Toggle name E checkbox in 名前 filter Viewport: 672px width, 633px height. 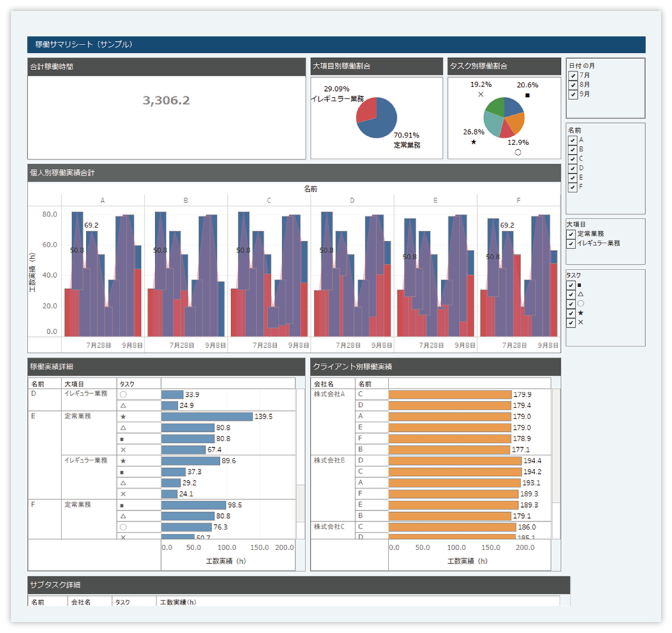coord(572,178)
